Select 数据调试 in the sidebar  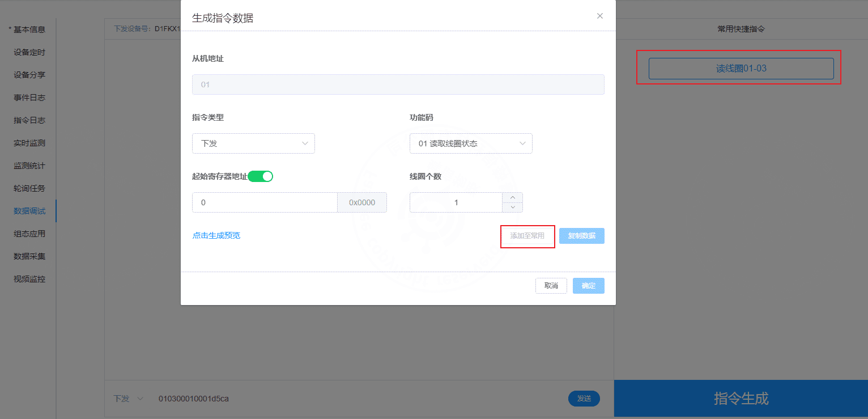tap(29, 211)
